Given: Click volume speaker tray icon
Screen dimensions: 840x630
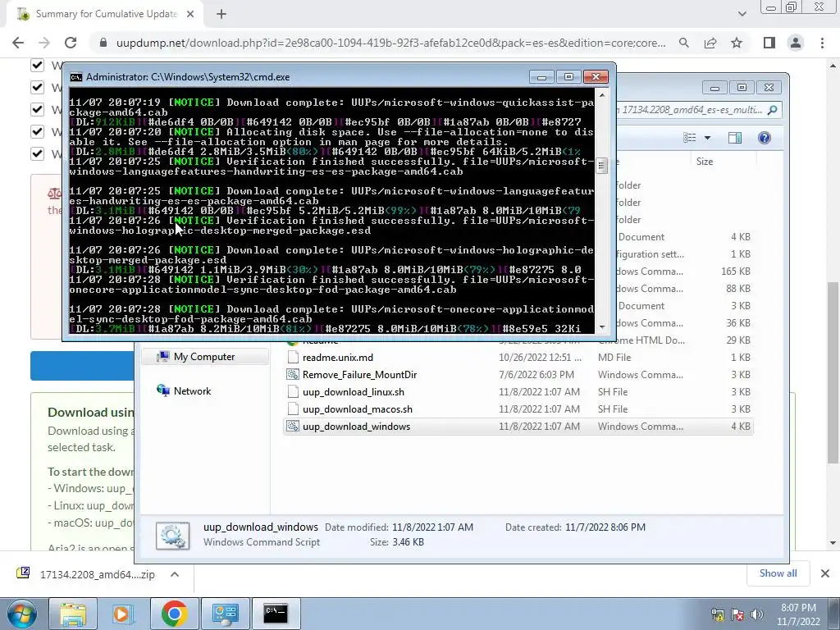Looking at the screenshot, I should point(757,614).
